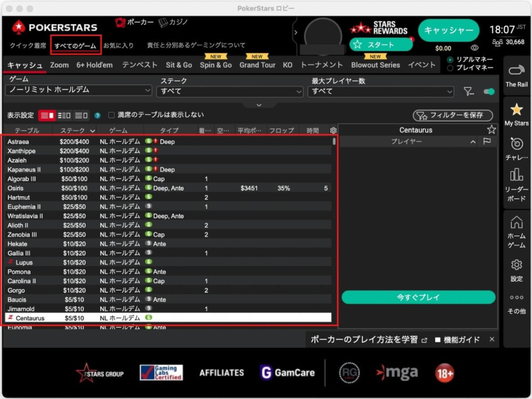Click the table list scrollbar
Screen dimensions: 532x399
coord(334,141)
